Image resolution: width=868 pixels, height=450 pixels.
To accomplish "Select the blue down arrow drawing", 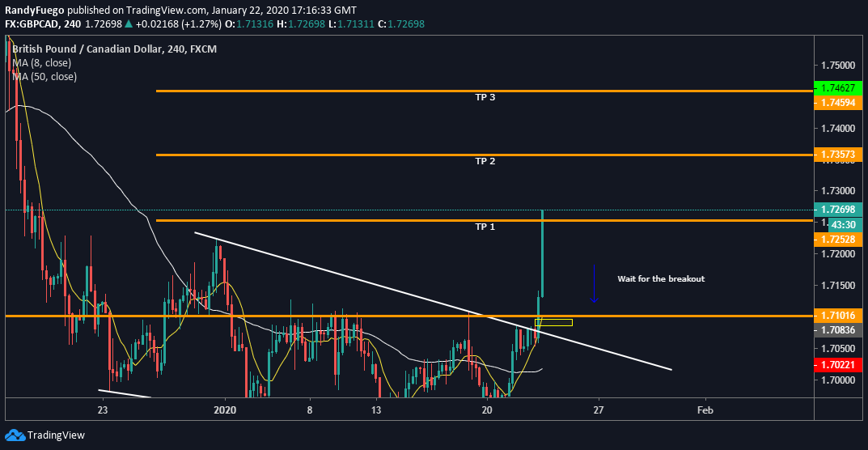I will pyautogui.click(x=594, y=283).
